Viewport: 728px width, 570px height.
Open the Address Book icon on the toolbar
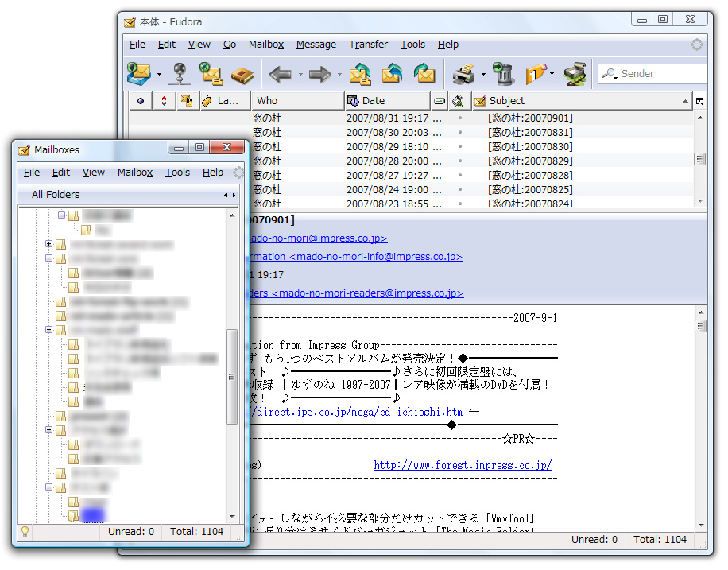pyautogui.click(x=242, y=73)
